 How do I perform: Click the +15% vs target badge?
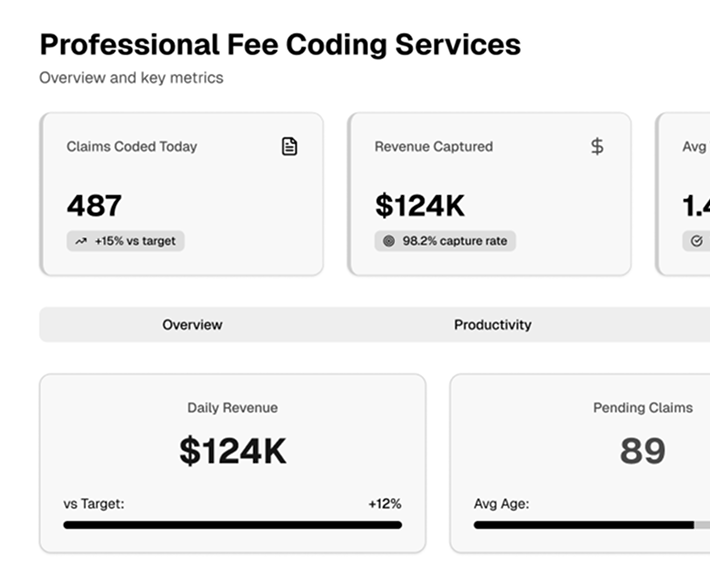126,241
